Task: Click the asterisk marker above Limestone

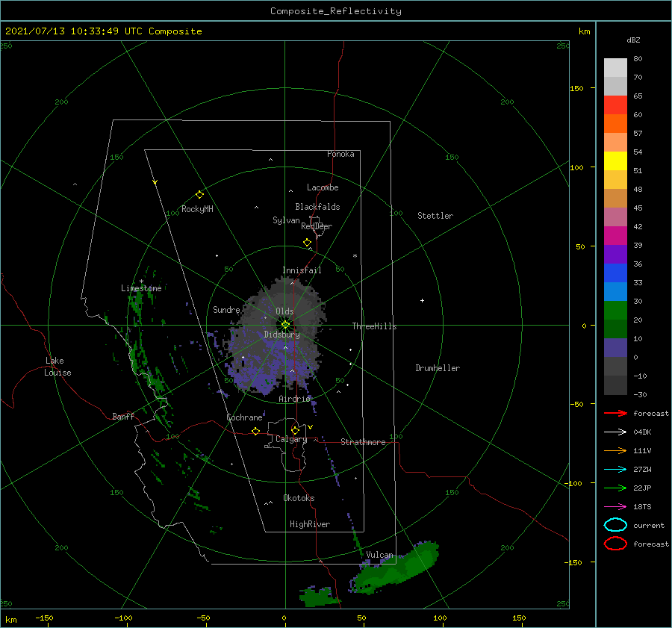Action: (141, 282)
